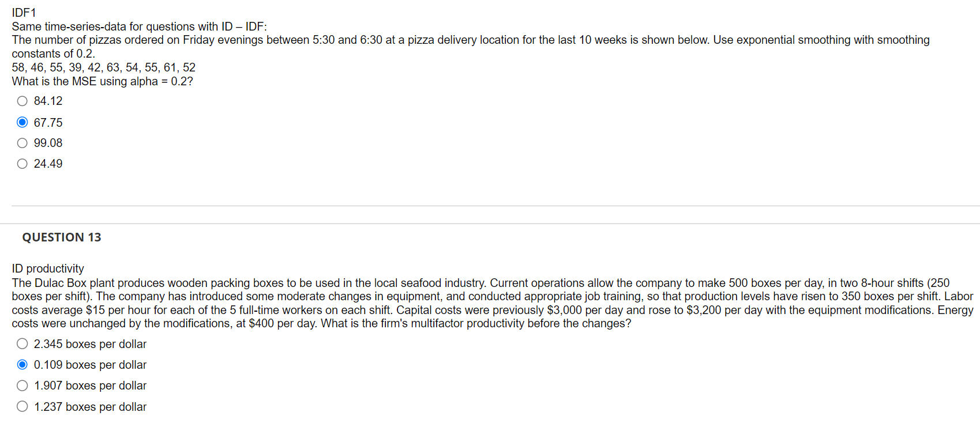Image resolution: width=980 pixels, height=431 pixels.
Task: Click the radio circle beside 84.12
Action: point(22,101)
